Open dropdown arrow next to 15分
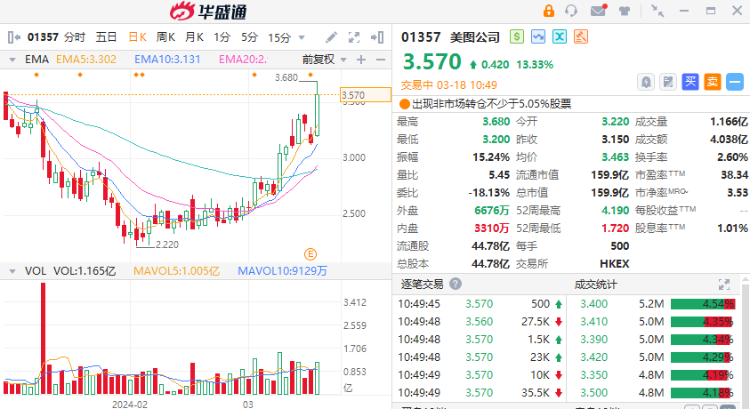The height and width of the screenshot is (409, 750). (301, 37)
